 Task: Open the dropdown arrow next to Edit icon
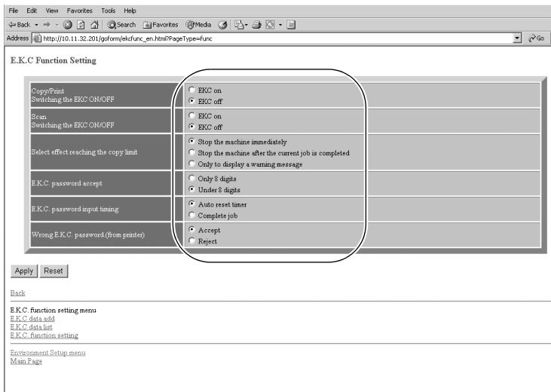pos(280,25)
